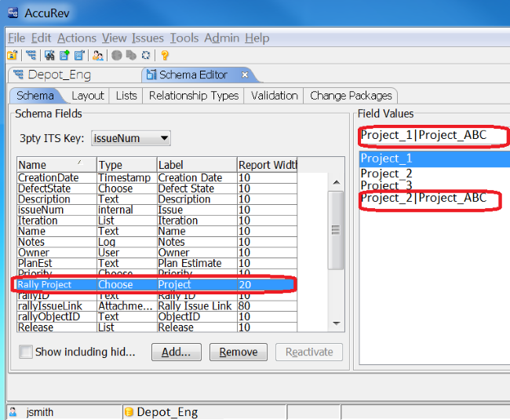Screen dimensions: 510x420
Task: Select Project_3 in field values list
Action: 385,185
